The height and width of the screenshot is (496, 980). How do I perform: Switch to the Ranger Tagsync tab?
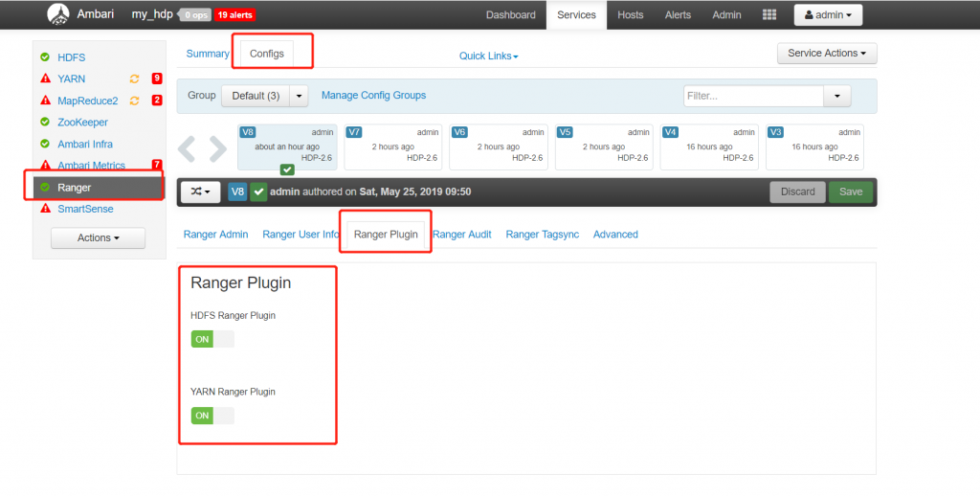543,235
